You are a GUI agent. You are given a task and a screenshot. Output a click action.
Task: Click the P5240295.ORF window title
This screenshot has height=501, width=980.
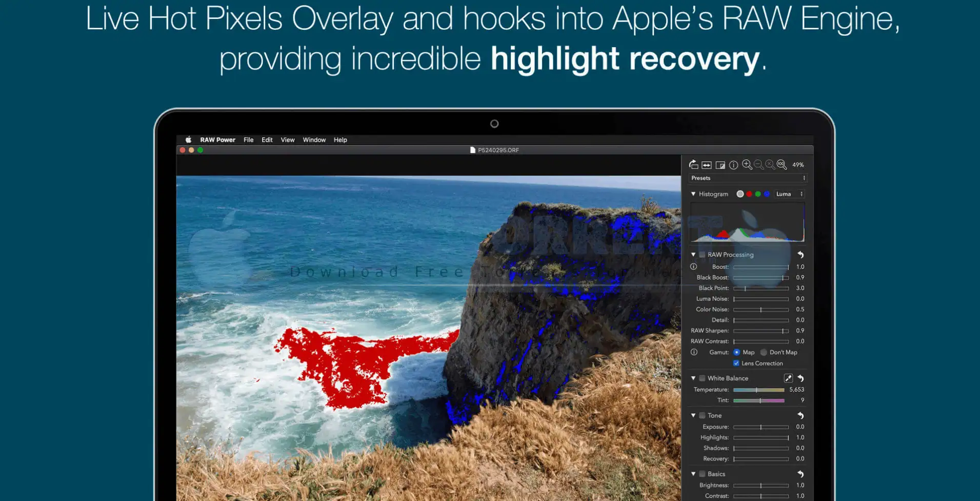[498, 150]
